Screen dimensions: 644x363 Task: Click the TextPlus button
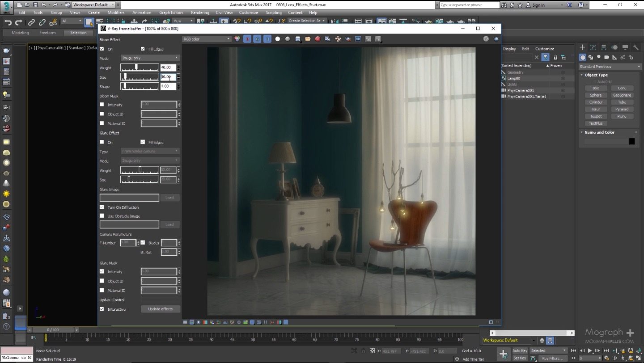tap(596, 123)
